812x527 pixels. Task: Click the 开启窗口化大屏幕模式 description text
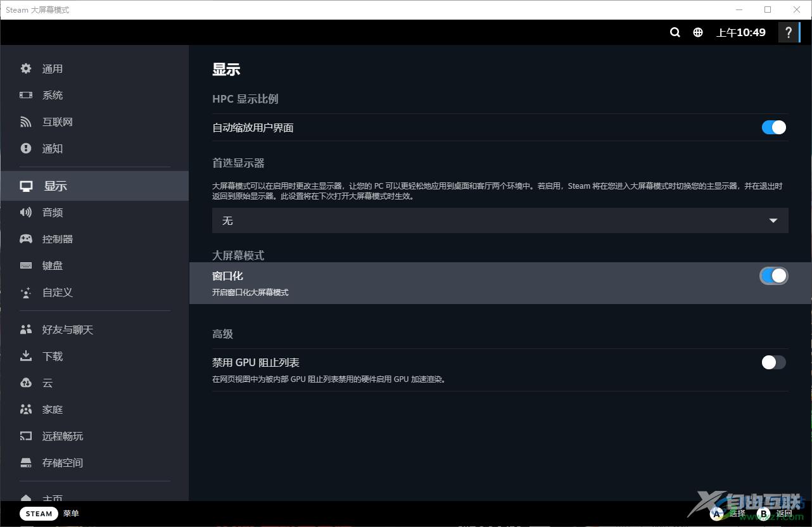coord(250,292)
